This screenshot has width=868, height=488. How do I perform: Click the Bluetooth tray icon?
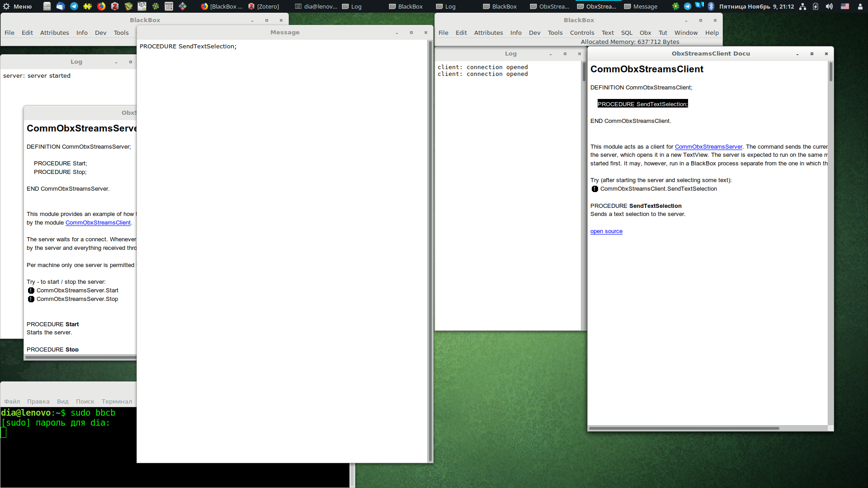click(711, 6)
